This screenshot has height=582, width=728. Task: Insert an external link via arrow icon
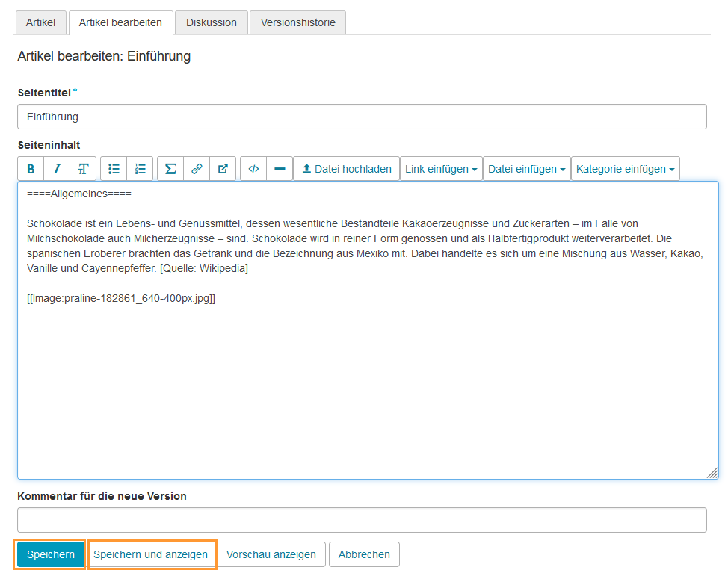223,169
